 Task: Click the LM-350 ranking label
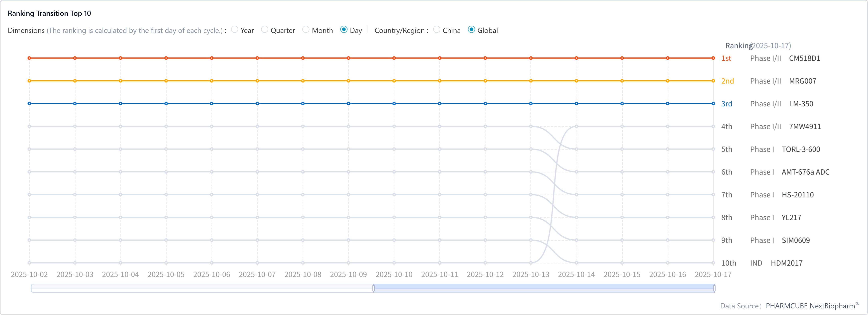pos(801,104)
